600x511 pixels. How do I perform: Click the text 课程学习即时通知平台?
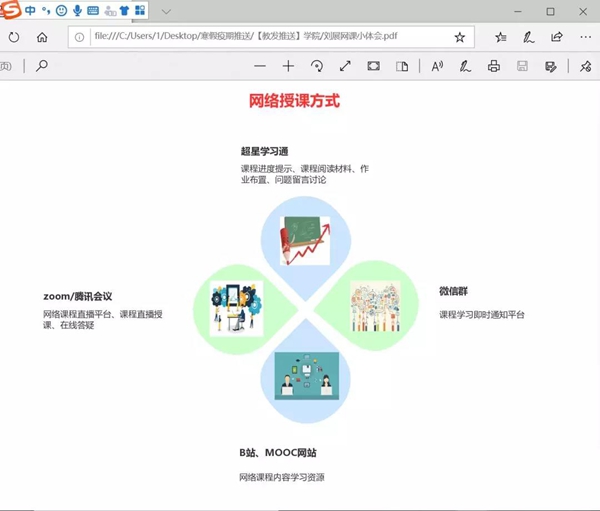482,315
